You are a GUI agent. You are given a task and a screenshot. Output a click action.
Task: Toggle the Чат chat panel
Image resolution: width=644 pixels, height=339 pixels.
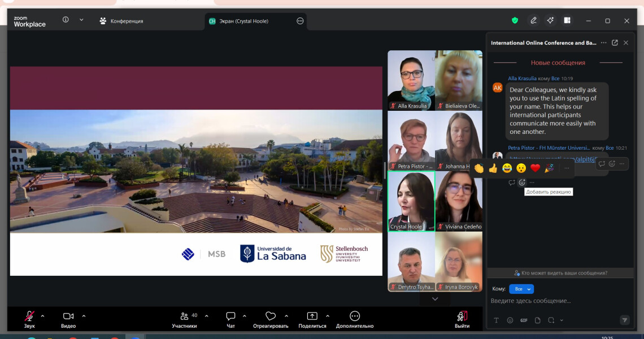pos(231,319)
